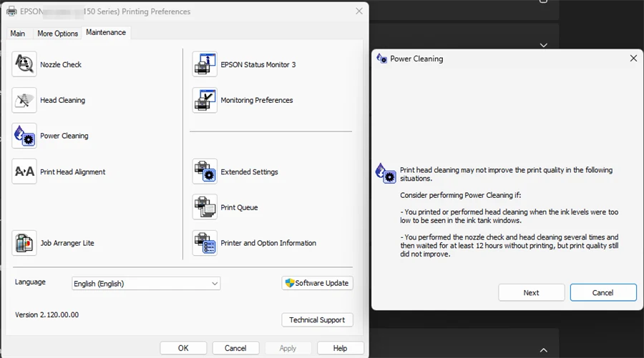The width and height of the screenshot is (644, 358).
Task: Click Next in Power Cleaning dialog
Action: [x=531, y=293]
